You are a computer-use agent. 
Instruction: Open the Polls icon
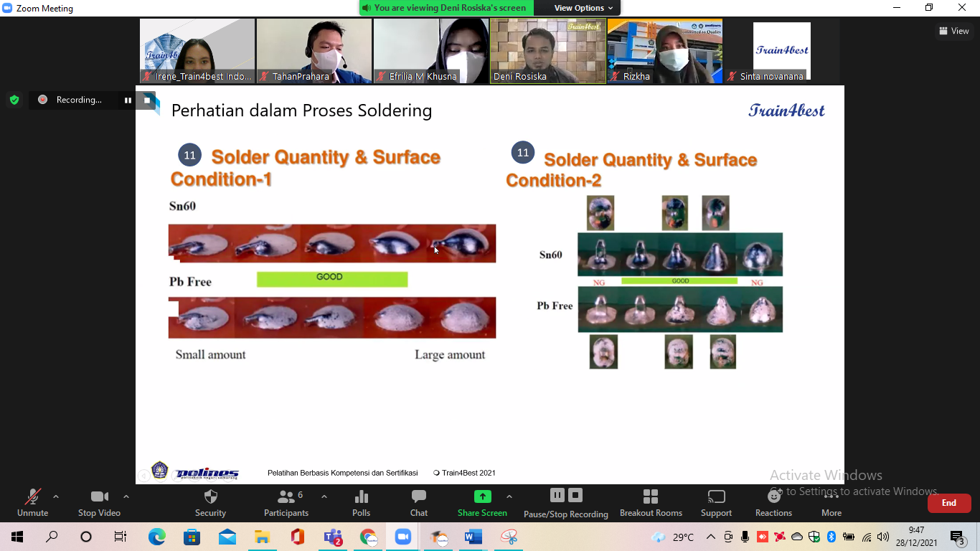point(362,497)
